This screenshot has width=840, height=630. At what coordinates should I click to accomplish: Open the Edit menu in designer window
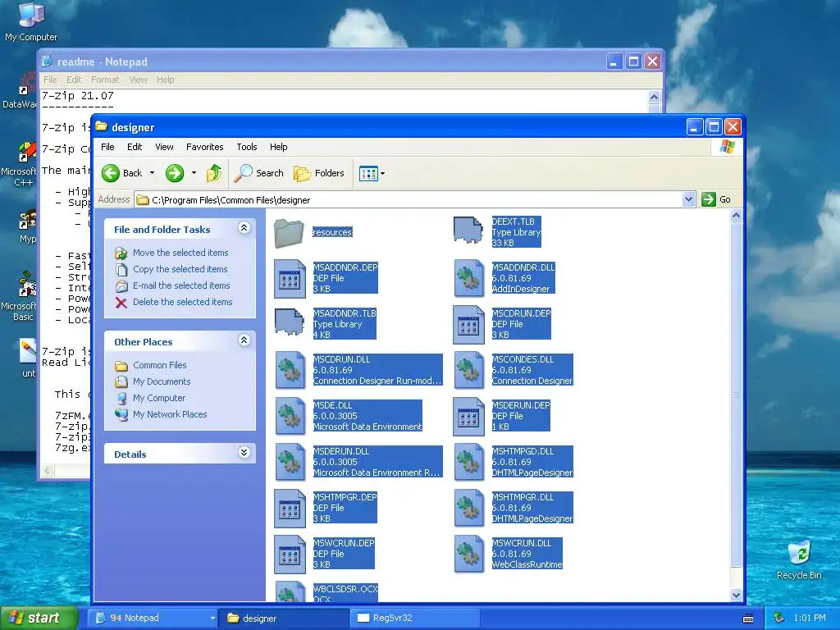click(135, 147)
